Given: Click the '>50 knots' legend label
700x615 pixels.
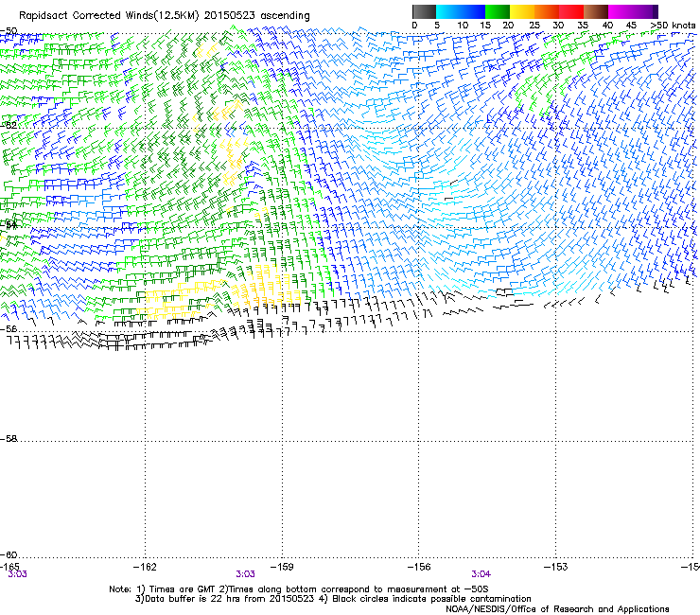Looking at the screenshot, I should tap(674, 26).
